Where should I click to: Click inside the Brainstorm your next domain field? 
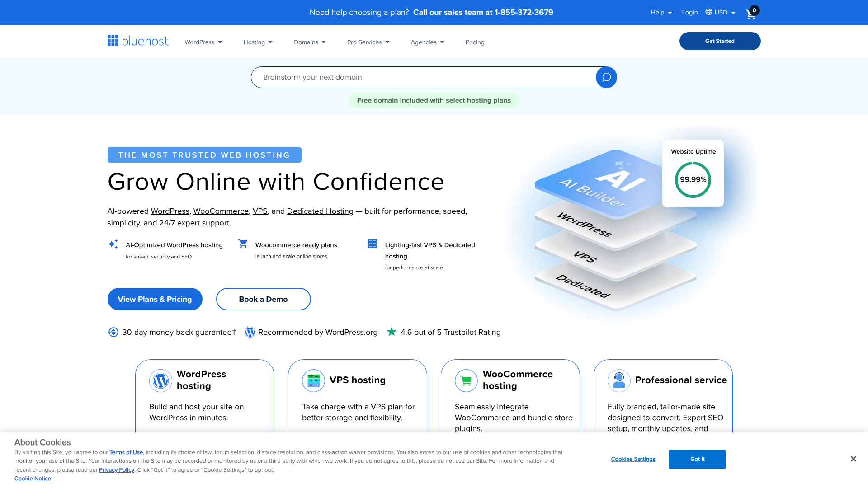tap(407, 77)
